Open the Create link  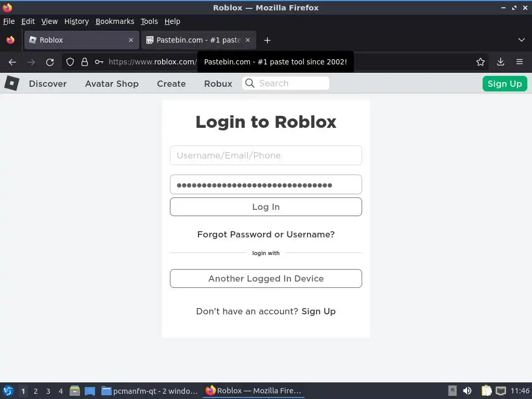coord(171,84)
